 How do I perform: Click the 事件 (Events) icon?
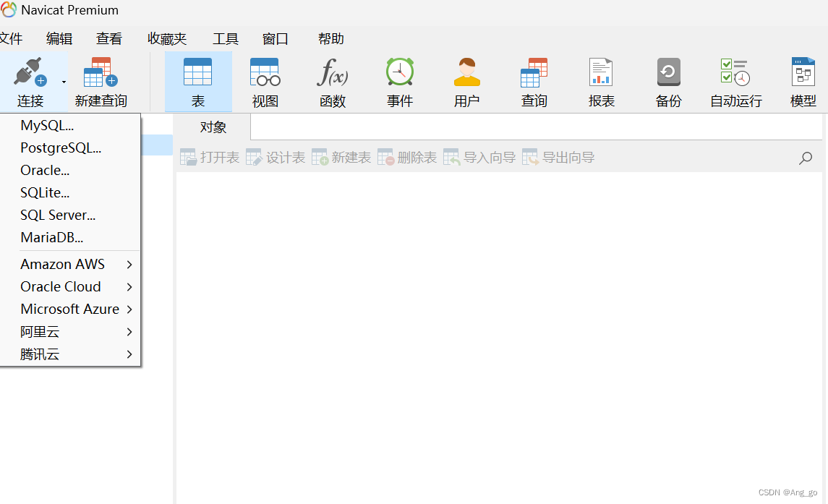(x=399, y=81)
